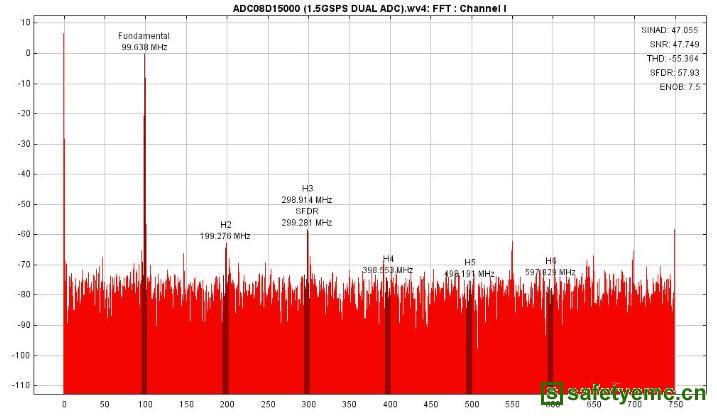The height and width of the screenshot is (416, 717).
Task: Click the H4 398.553 MHz marker label
Action: (388, 265)
